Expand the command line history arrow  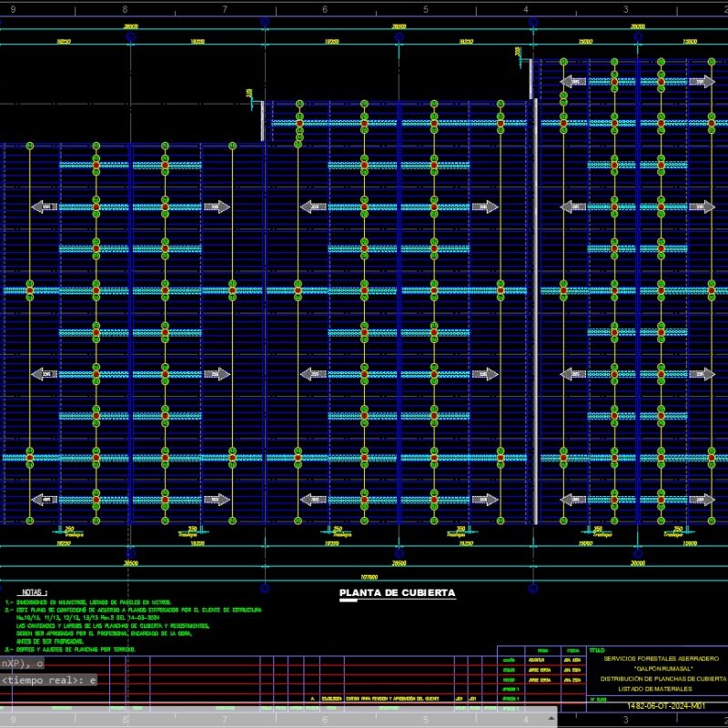[551, 718]
